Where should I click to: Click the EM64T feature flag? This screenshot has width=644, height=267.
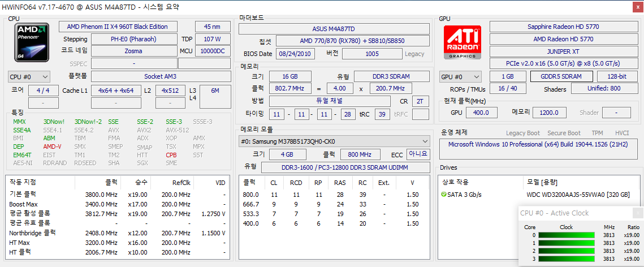(21, 155)
